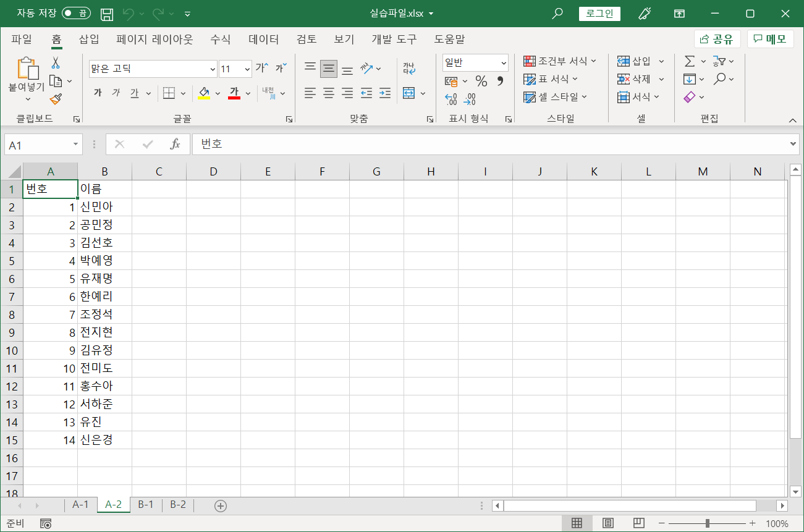Select the Format Painter brush icon
This screenshot has width=804, height=532.
[x=56, y=99]
